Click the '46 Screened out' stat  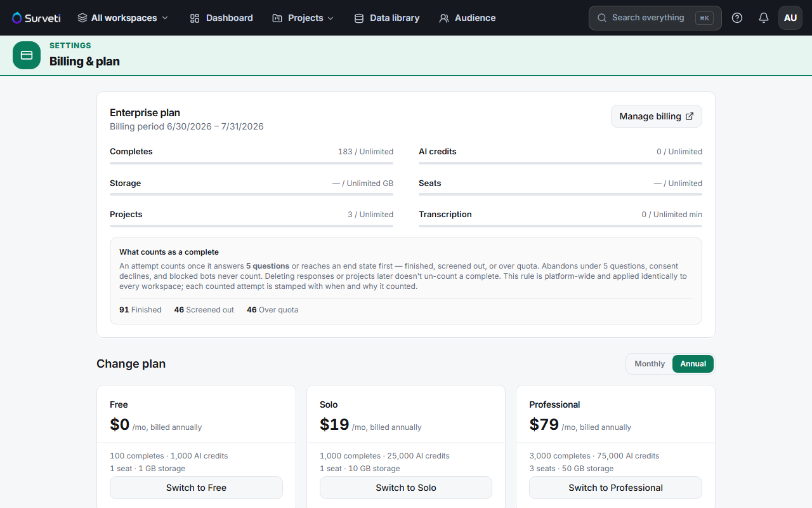coord(204,310)
